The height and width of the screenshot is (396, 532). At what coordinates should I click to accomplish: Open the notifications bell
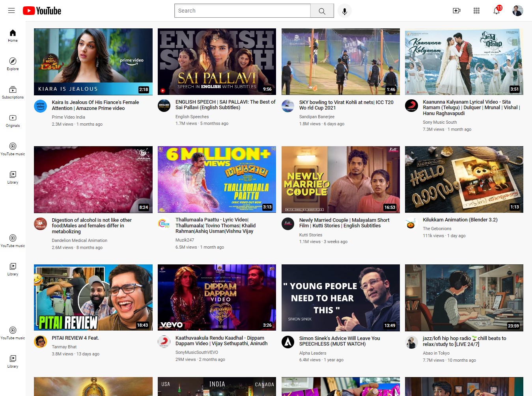[497, 11]
